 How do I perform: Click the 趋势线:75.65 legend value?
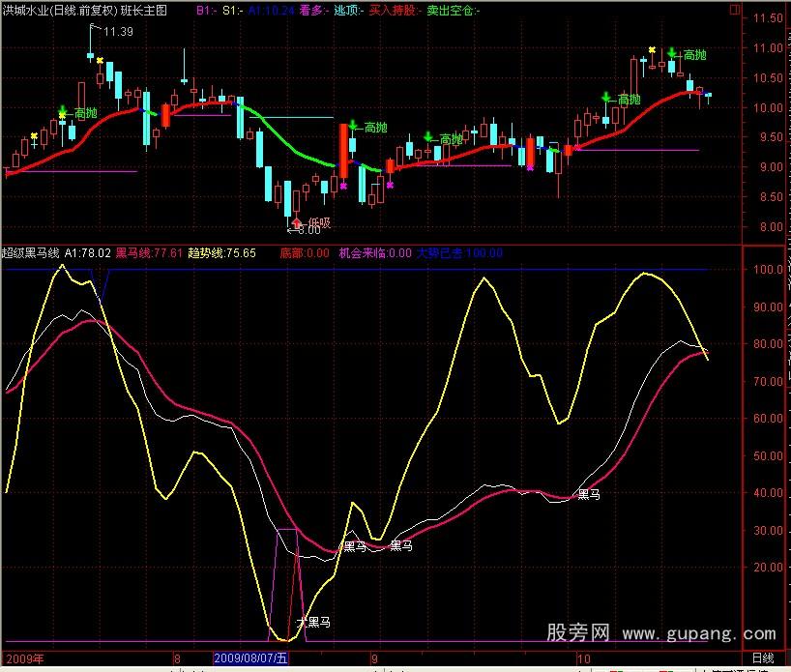pyautogui.click(x=221, y=253)
